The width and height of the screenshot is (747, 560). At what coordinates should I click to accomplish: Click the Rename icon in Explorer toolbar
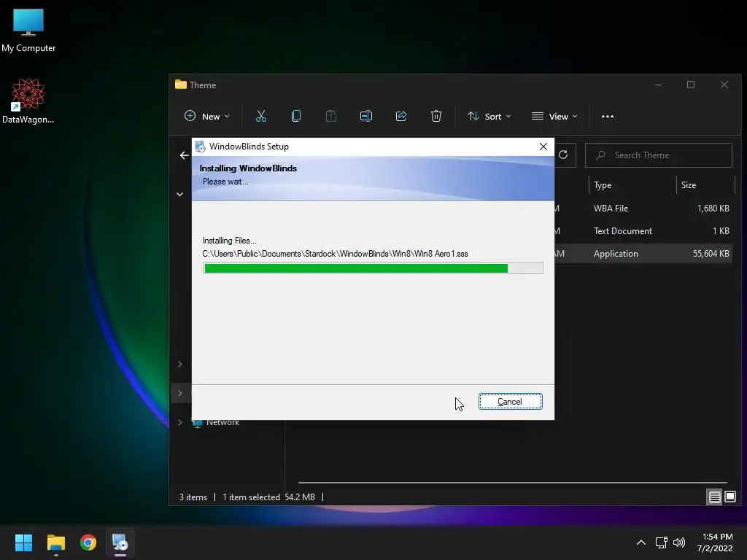366,116
